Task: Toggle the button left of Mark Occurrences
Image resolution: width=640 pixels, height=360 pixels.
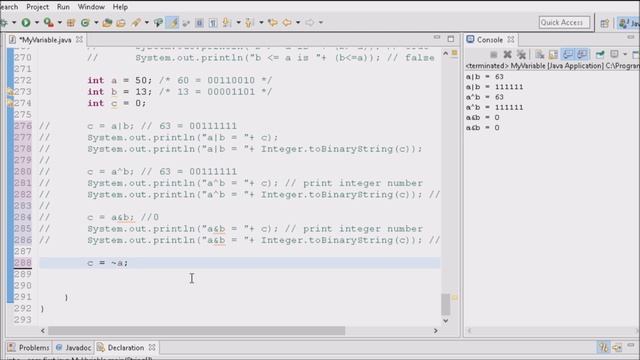Action: [x=158, y=23]
